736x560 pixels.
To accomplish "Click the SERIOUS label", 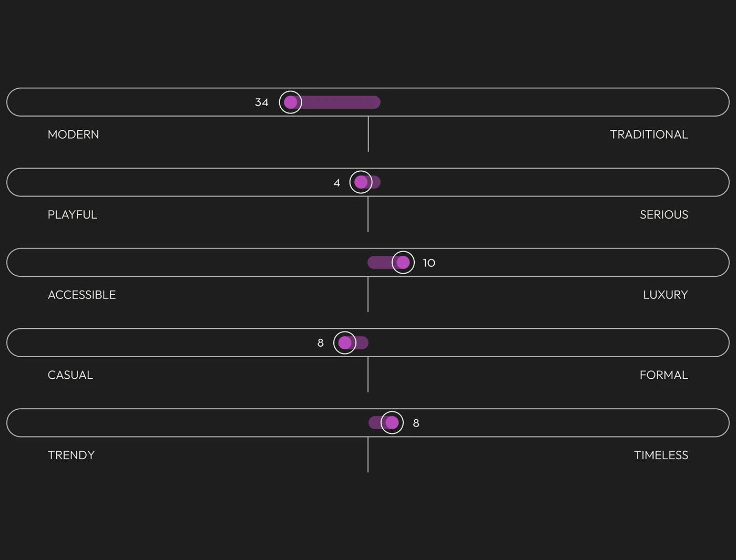I will tap(663, 215).
